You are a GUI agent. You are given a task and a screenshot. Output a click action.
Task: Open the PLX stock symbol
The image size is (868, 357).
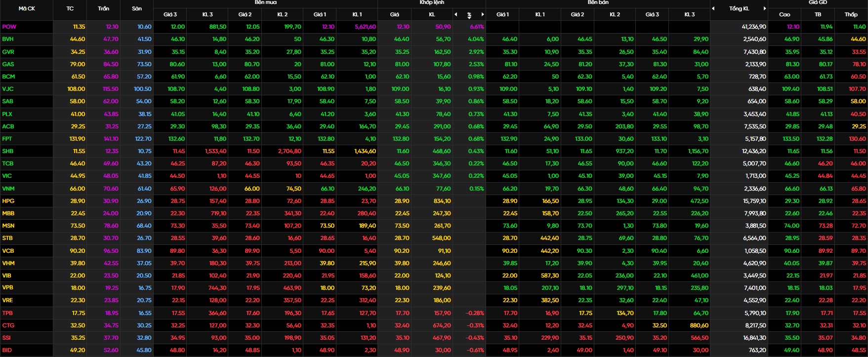pos(7,114)
